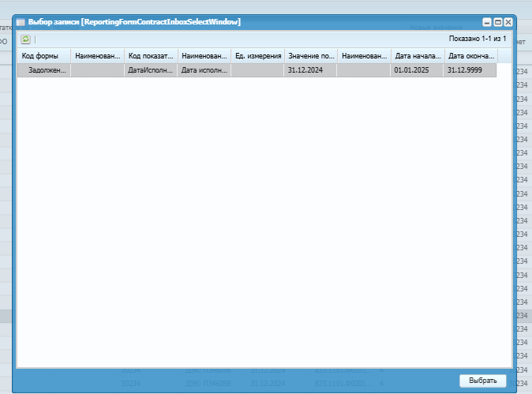The width and height of the screenshot is (532, 394).
Task: Minimize the Выбор записи window
Action: (487, 22)
